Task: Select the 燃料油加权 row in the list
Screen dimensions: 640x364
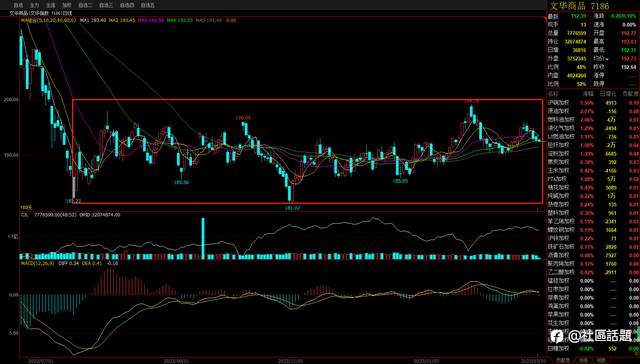Action: [593, 120]
